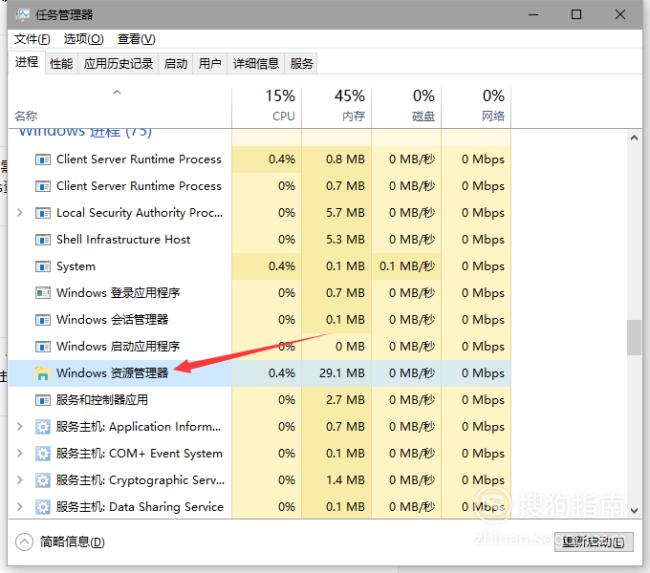Click the 0.1 MB/秒 disk value
Screen dimensions: 650x573
(x=407, y=266)
